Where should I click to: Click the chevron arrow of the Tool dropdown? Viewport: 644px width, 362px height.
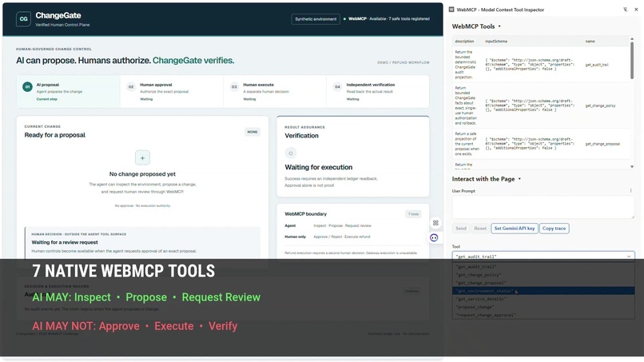click(x=628, y=257)
